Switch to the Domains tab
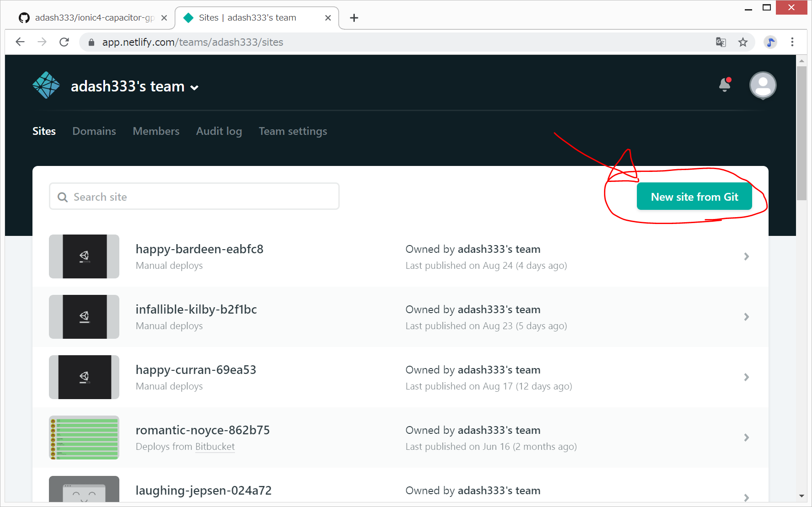The height and width of the screenshot is (507, 812). [x=94, y=131]
